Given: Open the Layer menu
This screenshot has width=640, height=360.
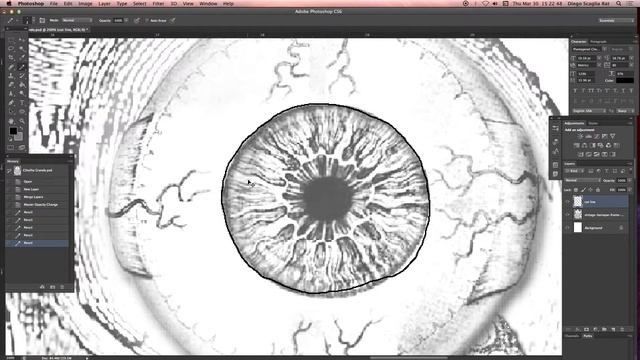Looking at the screenshot, I should (104, 4).
